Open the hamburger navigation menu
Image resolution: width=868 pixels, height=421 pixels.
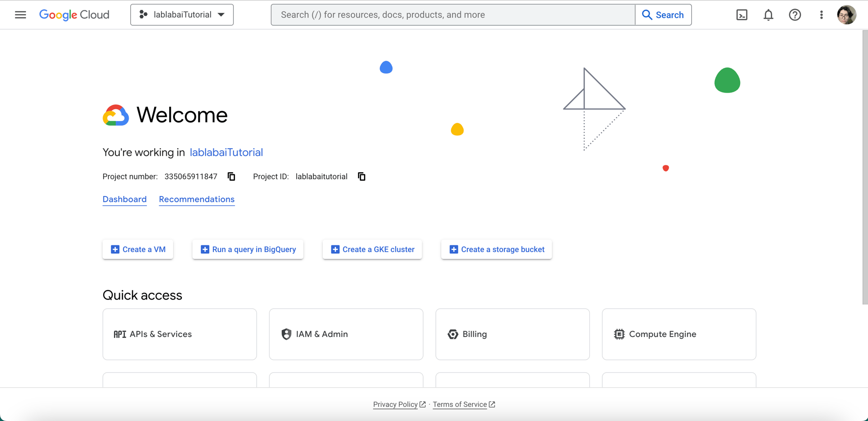click(x=20, y=15)
